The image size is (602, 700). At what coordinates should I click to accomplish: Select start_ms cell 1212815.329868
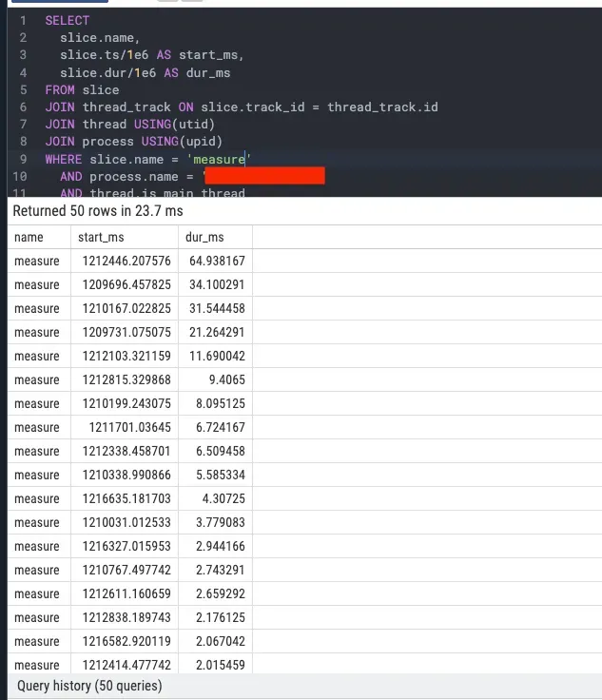126,379
